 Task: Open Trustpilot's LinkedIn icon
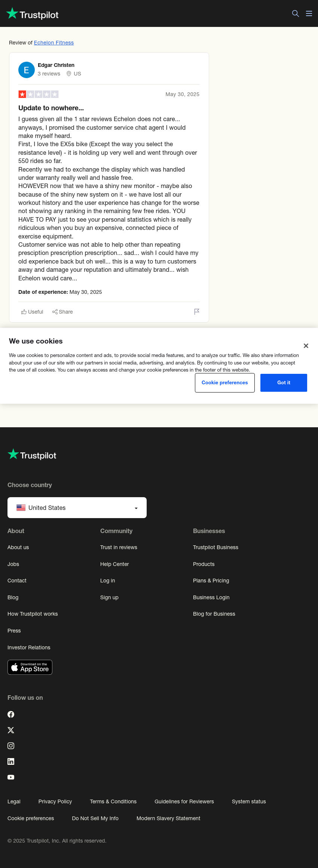click(11, 761)
